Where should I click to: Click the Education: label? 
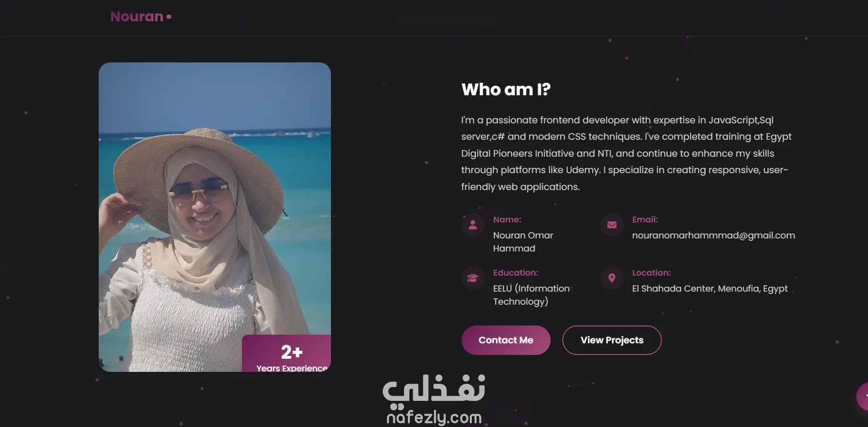click(516, 273)
